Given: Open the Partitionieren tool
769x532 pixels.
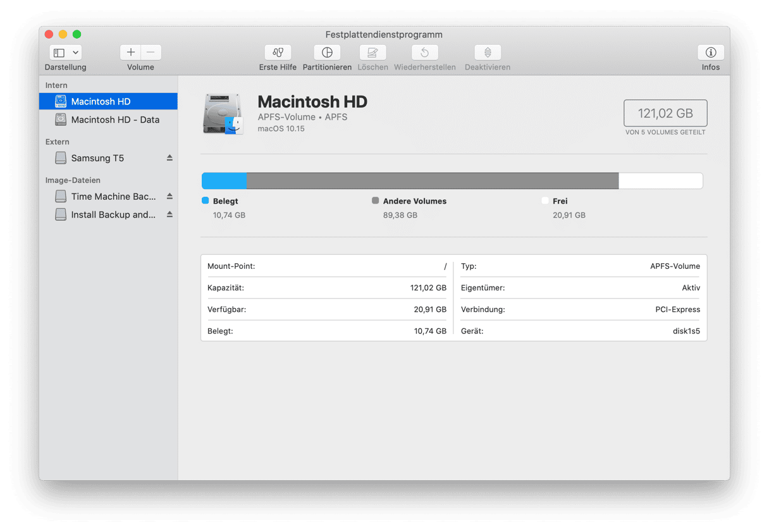Looking at the screenshot, I should [327, 53].
